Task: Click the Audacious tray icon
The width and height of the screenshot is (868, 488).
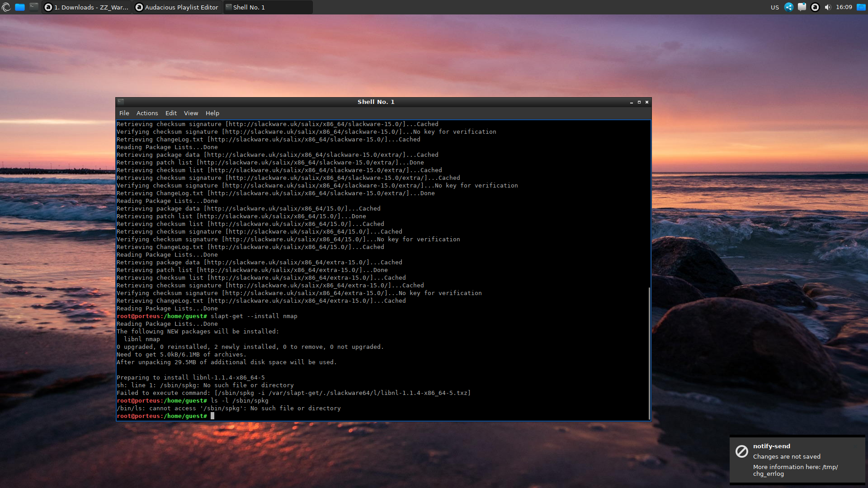Action: 815,7
